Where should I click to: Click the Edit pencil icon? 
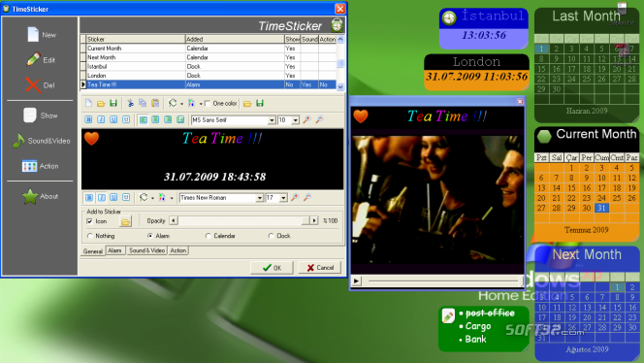[33, 59]
